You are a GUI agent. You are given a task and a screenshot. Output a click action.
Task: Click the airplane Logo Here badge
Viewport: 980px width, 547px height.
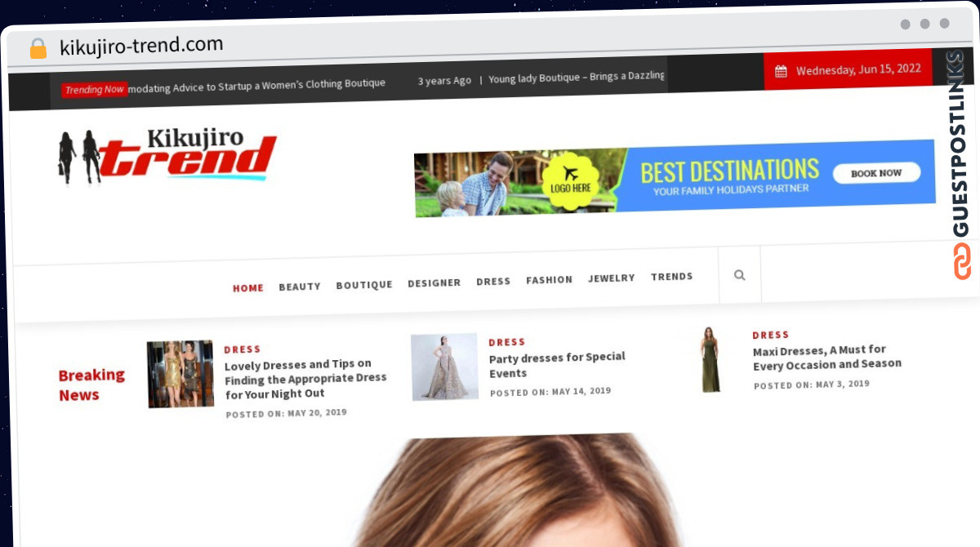coord(570,180)
